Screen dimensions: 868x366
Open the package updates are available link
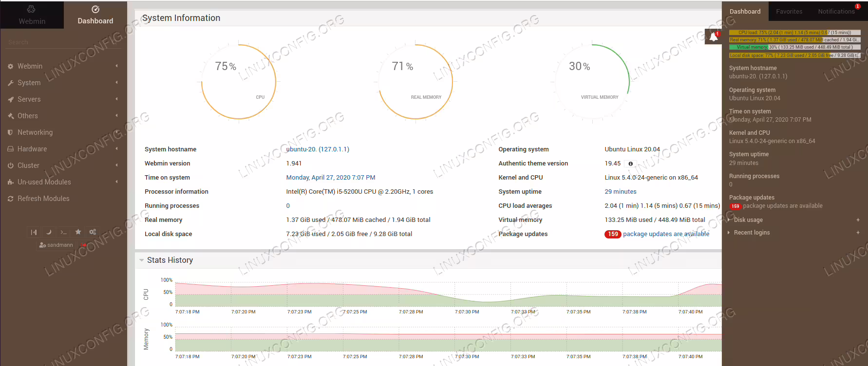click(x=666, y=234)
